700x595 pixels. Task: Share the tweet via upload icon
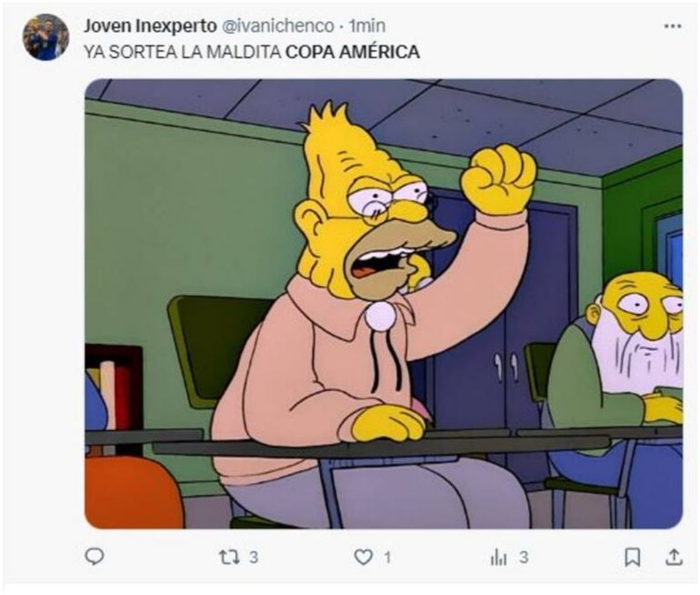point(675,557)
